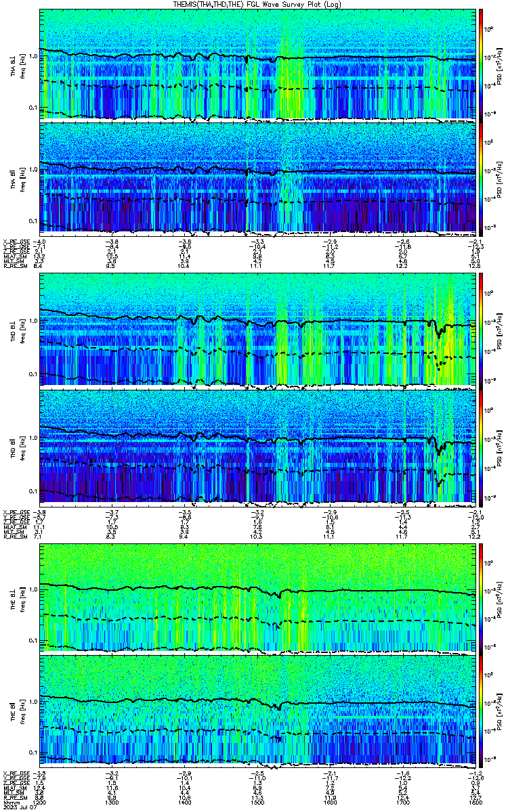Click the 'X_RE_GSE' row label below the THA panels
The image size is (508, 812).
point(16,242)
